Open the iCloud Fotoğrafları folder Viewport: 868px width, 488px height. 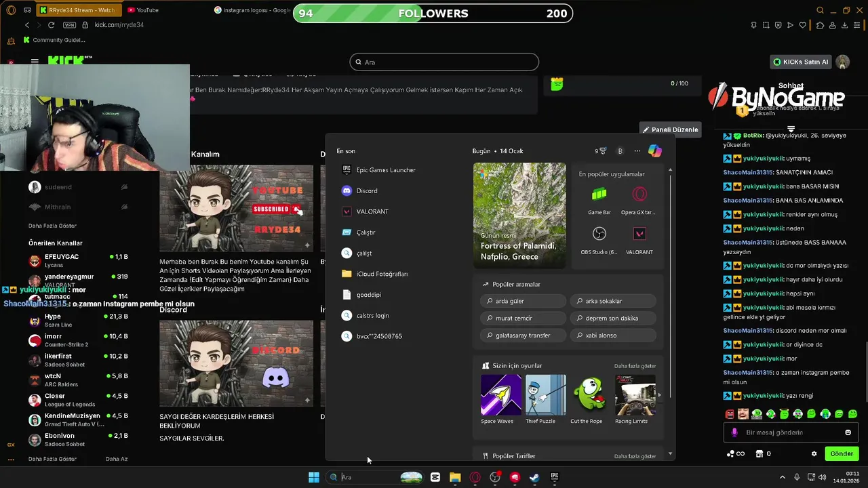click(x=375, y=274)
